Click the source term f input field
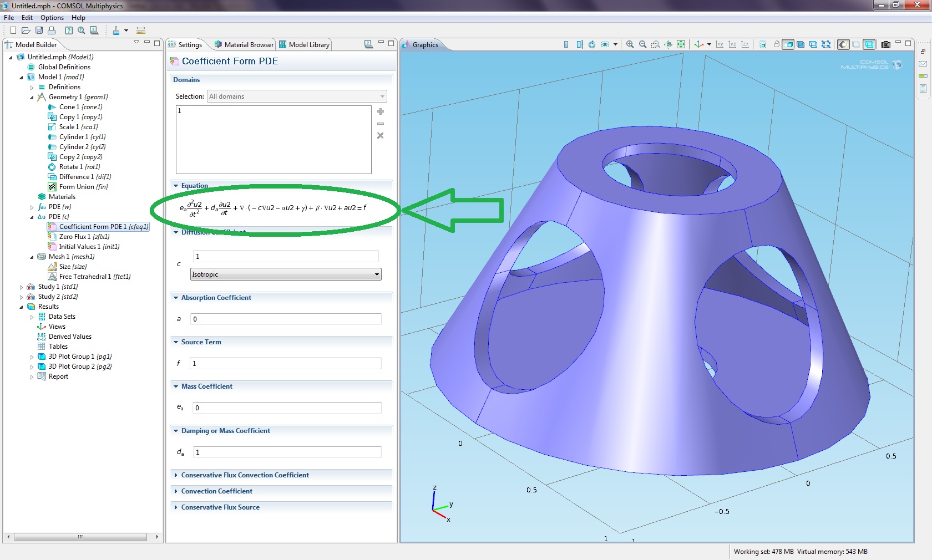The width and height of the screenshot is (932, 560). (x=286, y=363)
